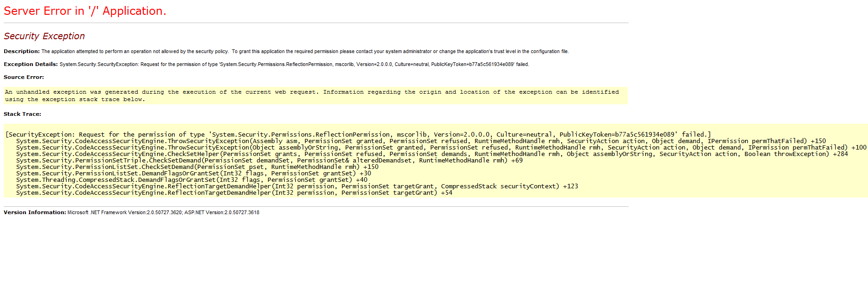
Task: Click the italic 'Security Exception' subheading
Action: pyautogui.click(x=44, y=36)
